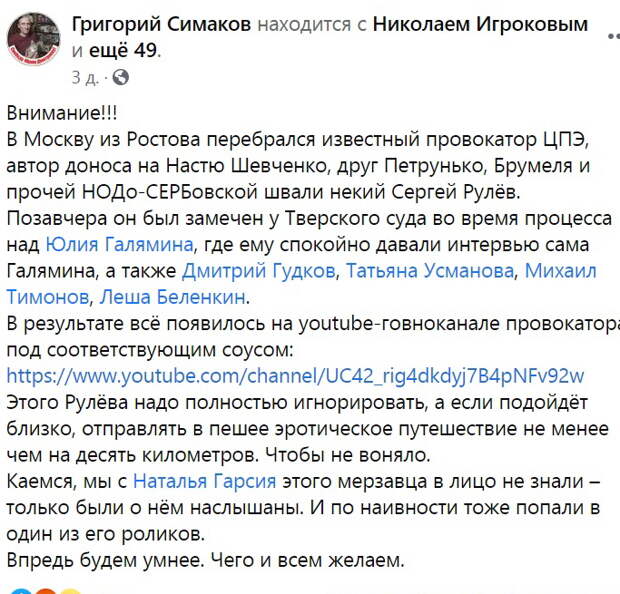This screenshot has height=594, width=620.
Task: Click the blue Like reaction icon
Action: (x=21, y=591)
